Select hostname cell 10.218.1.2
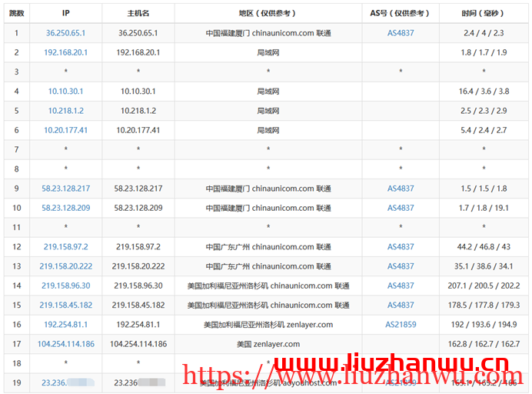 (x=138, y=111)
